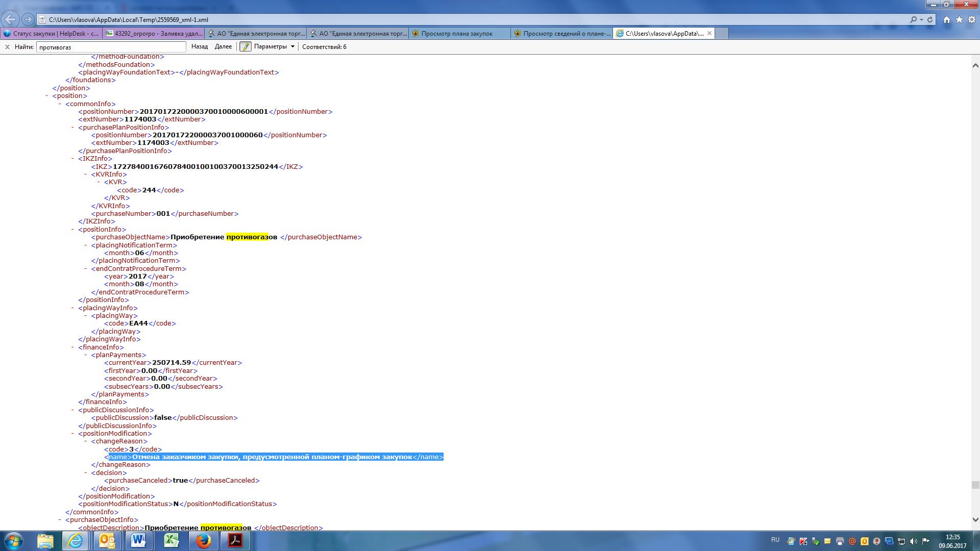Click the vertical scrollbar thumb
980x551 pixels.
(975, 485)
